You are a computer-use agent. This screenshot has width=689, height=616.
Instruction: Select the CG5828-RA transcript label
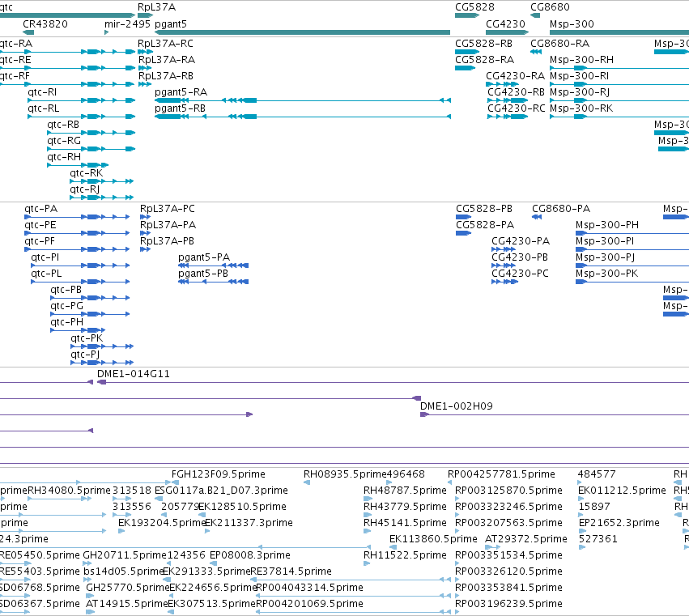485,60
